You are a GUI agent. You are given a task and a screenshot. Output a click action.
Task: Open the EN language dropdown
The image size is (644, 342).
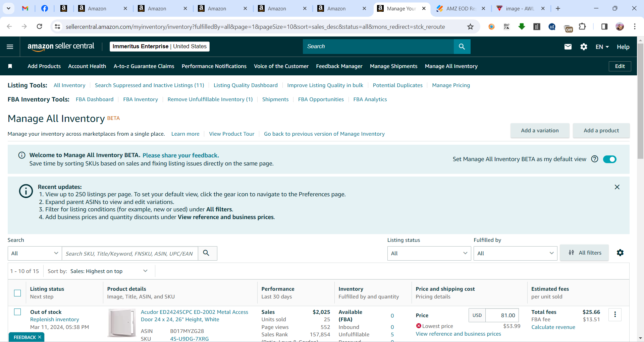[x=602, y=47]
